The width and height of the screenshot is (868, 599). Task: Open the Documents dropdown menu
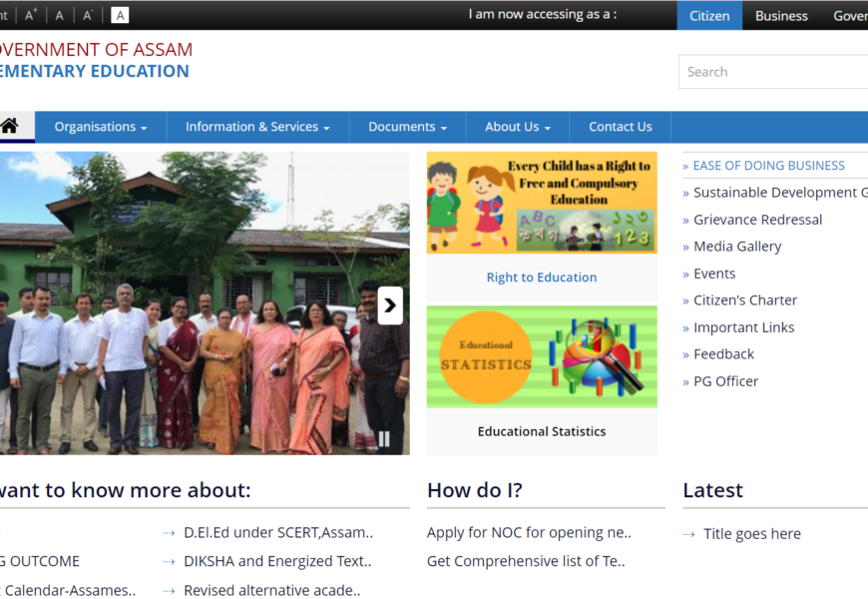point(407,127)
